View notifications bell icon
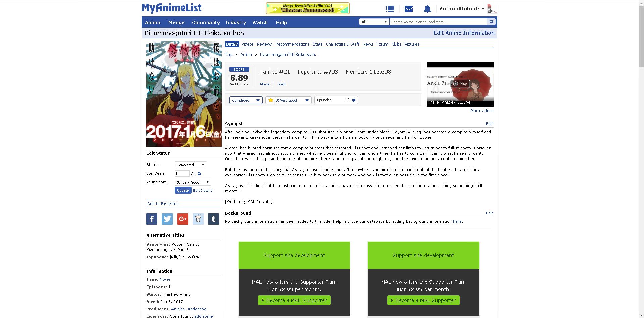This screenshot has width=644, height=318. click(x=427, y=9)
